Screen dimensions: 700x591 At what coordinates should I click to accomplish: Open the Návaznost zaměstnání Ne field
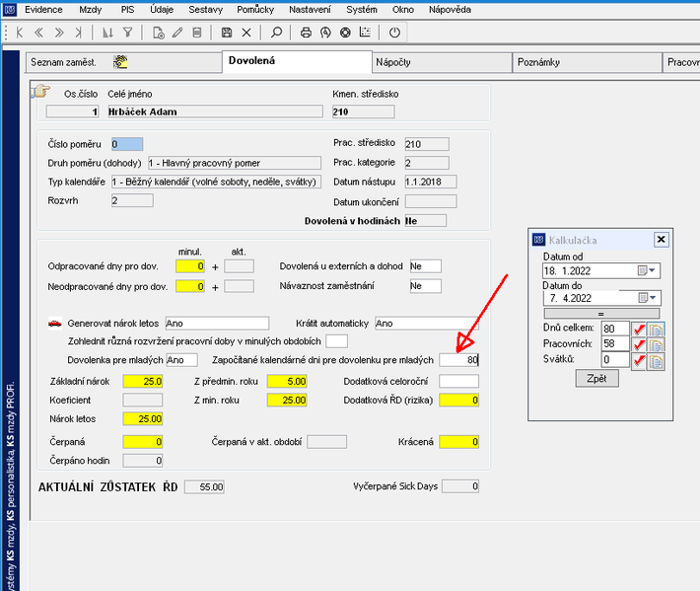[426, 286]
